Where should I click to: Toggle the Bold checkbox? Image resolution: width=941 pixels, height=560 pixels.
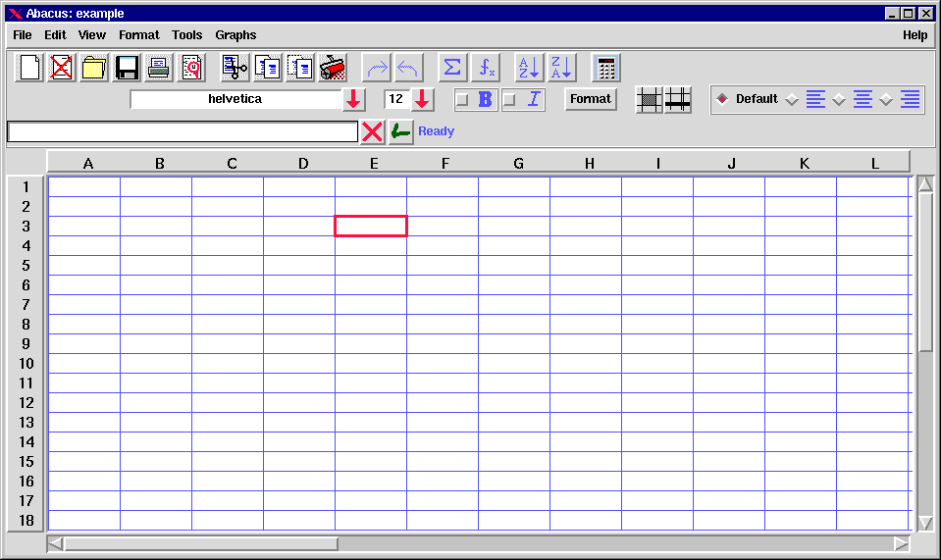pyautogui.click(x=462, y=99)
